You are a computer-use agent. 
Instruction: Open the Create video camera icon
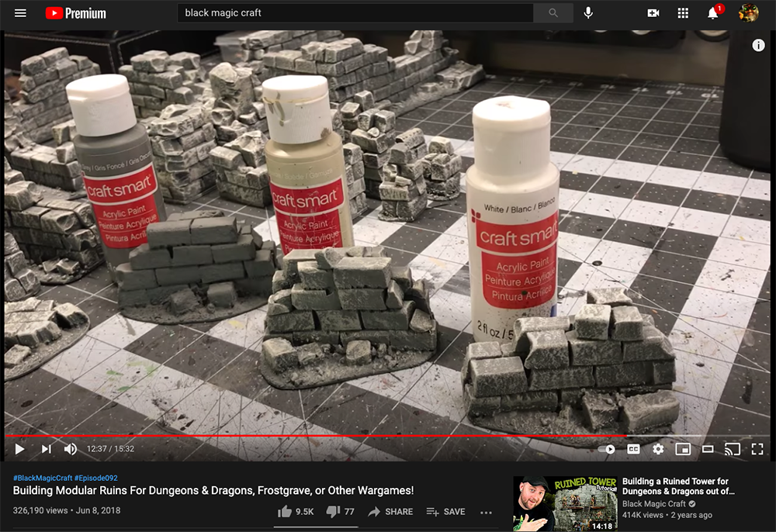[653, 13]
